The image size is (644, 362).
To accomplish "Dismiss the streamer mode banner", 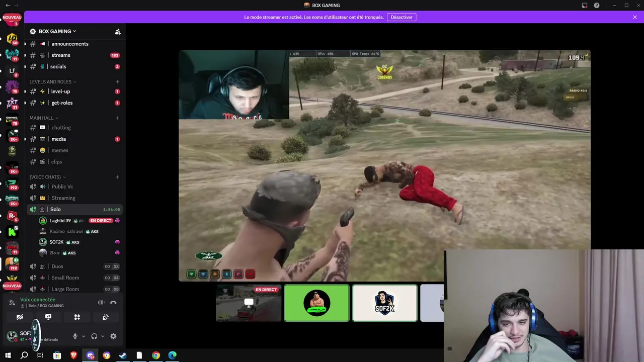I will click(635, 17).
